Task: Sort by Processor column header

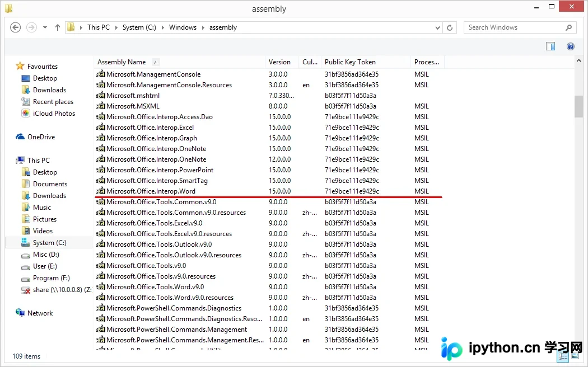Action: coord(427,62)
